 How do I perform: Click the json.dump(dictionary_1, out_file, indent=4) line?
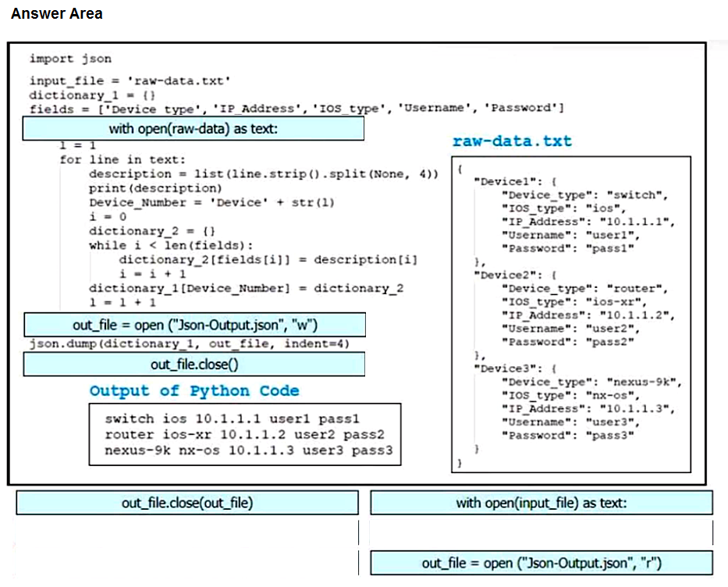[x=190, y=343]
